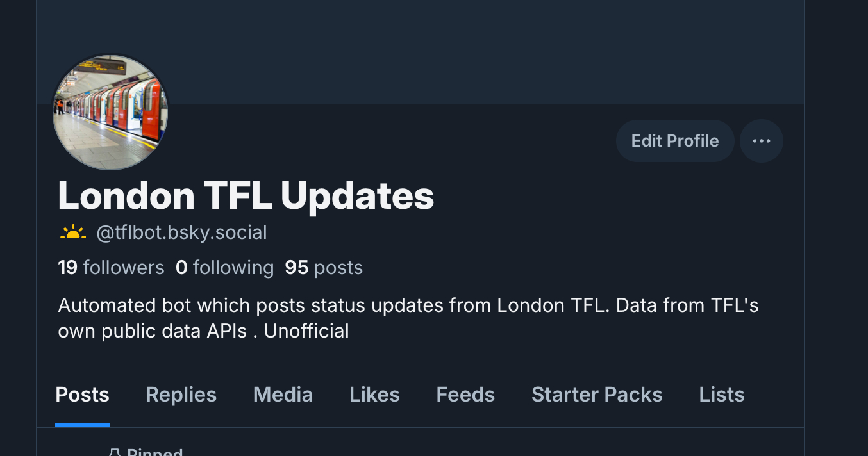Open the Replies tab
Image resolution: width=868 pixels, height=456 pixels.
click(x=181, y=395)
